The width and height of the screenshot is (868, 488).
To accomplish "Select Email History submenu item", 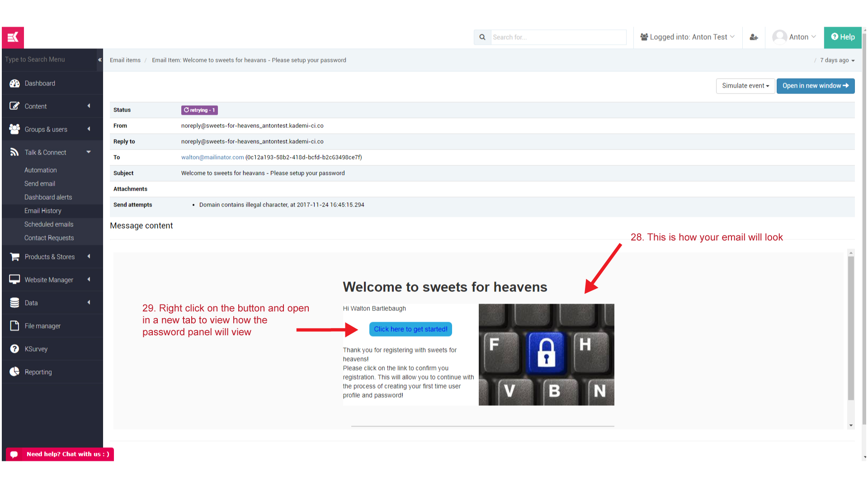I will pyautogui.click(x=43, y=211).
